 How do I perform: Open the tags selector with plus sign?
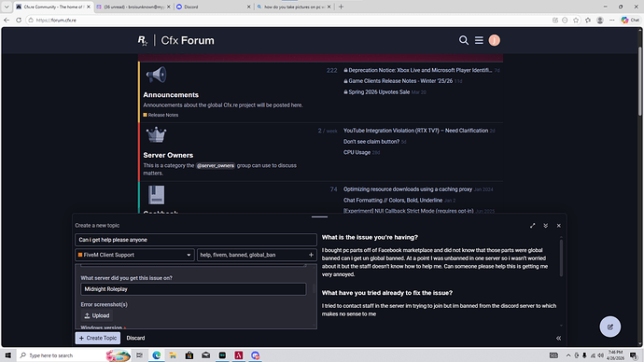tap(311, 255)
